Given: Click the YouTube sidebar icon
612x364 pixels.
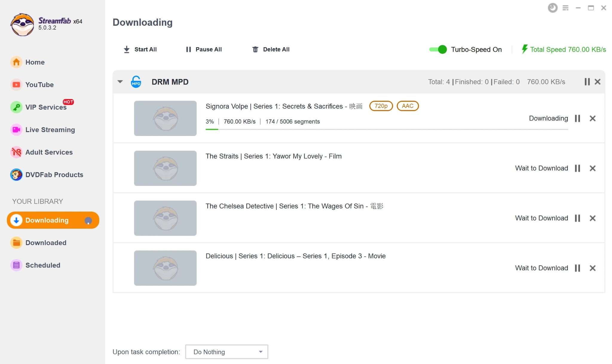Looking at the screenshot, I should (16, 85).
